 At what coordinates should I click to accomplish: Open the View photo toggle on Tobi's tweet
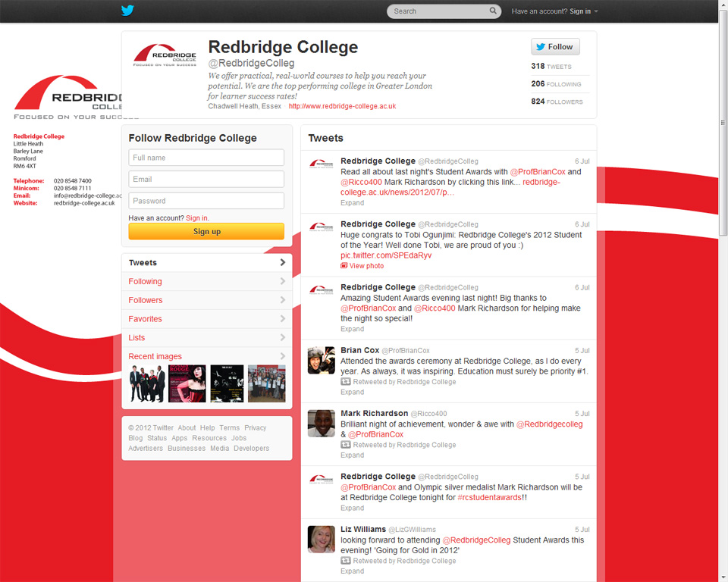coord(363,266)
